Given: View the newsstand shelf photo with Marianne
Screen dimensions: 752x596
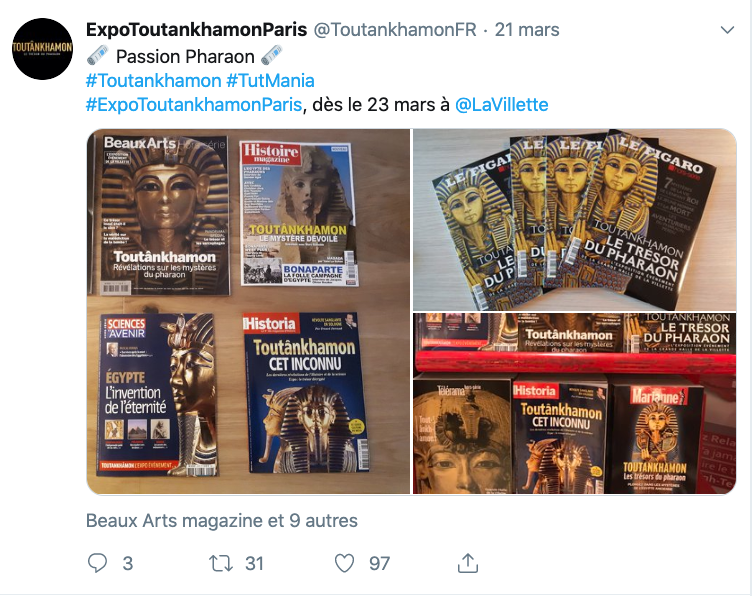Looking at the screenshot, I should click(575, 404).
